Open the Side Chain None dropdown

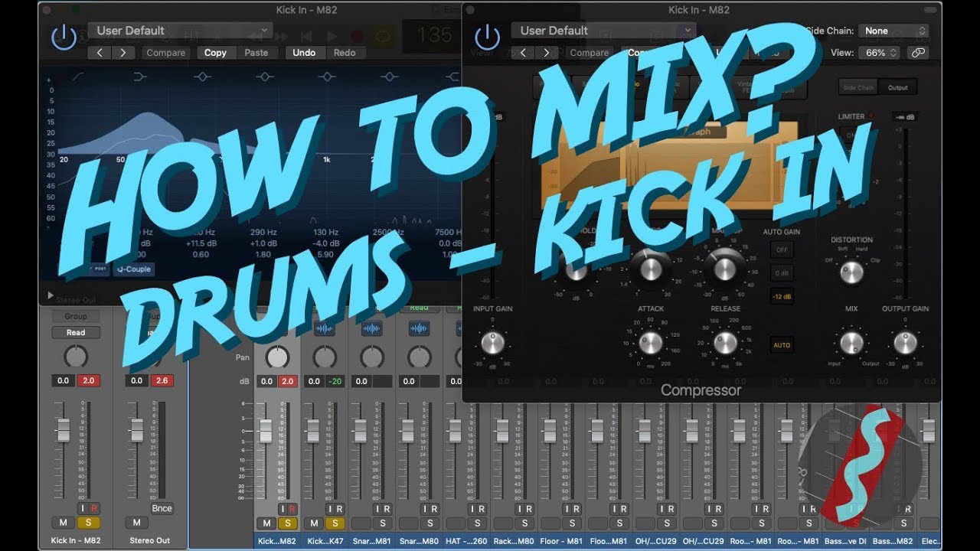pos(894,31)
